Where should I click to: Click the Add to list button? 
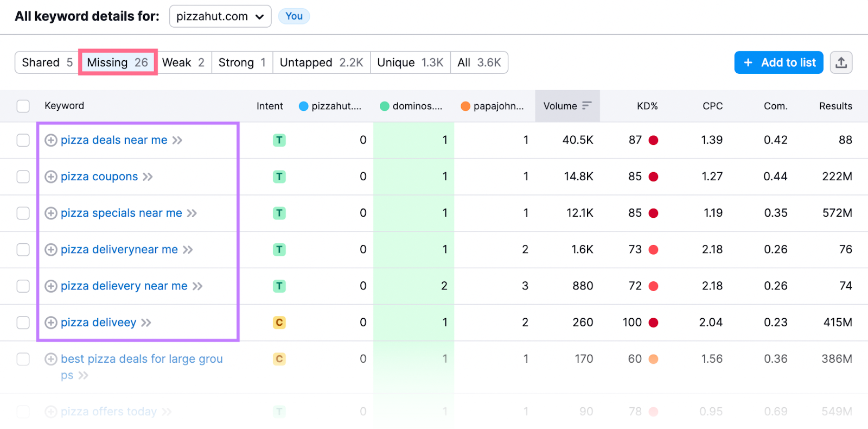pos(778,62)
